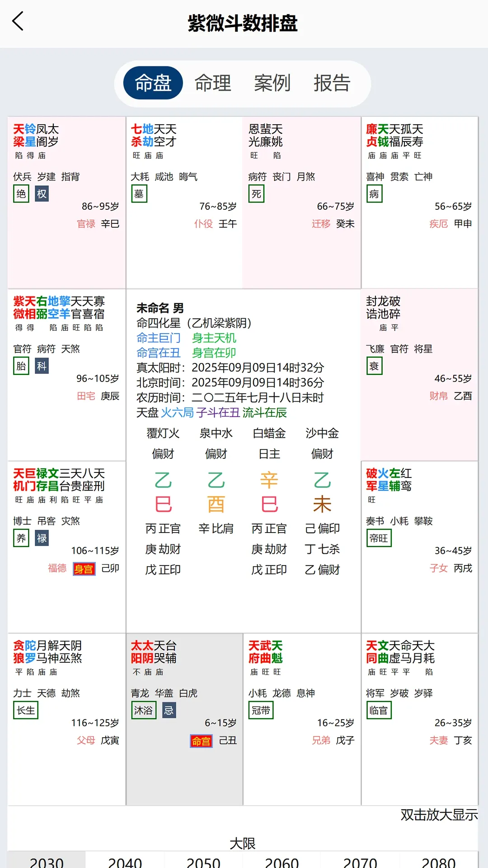Tap the 权 badge in 官禄 palace
This screenshot has width=488, height=868.
42,194
